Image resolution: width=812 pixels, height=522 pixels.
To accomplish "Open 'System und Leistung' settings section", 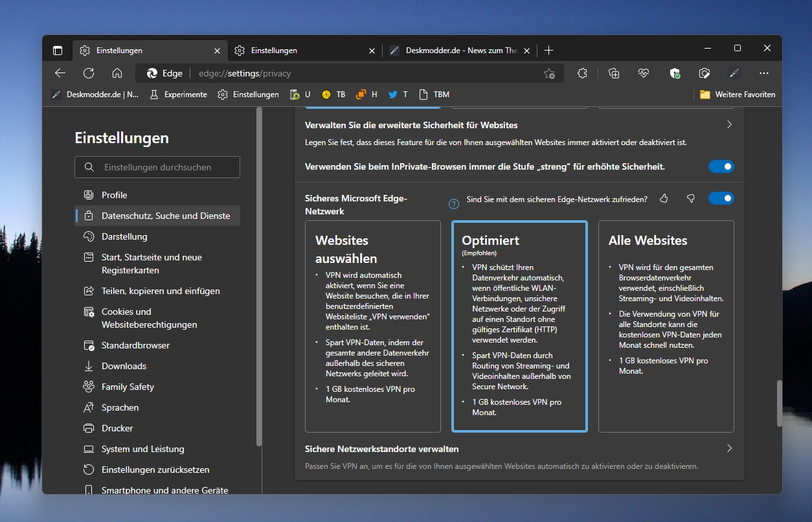I will point(157,449).
